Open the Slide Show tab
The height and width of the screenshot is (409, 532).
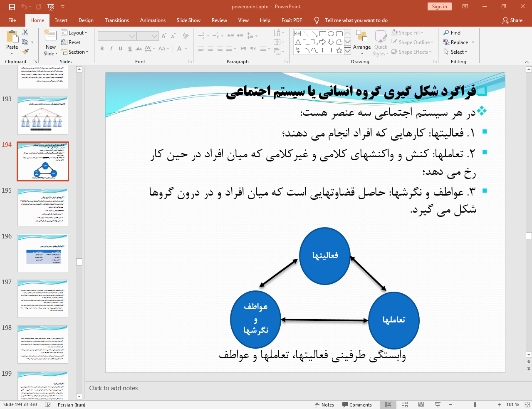pyautogui.click(x=188, y=20)
